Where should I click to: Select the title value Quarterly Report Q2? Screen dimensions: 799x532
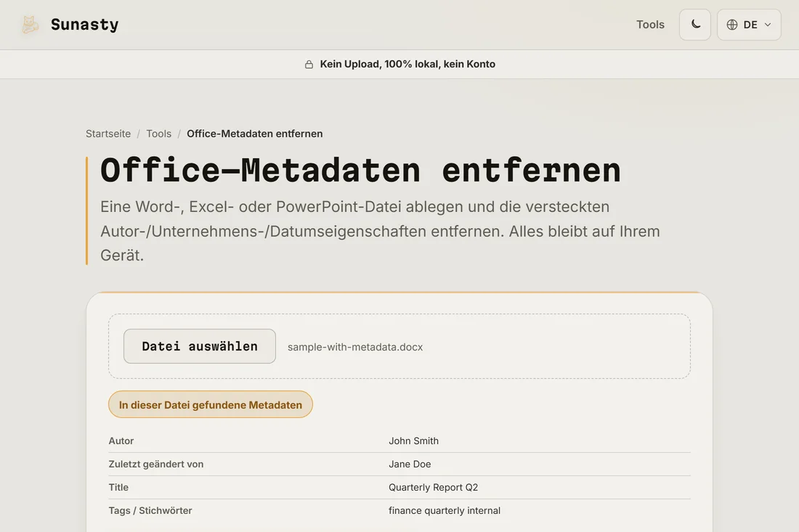(434, 487)
